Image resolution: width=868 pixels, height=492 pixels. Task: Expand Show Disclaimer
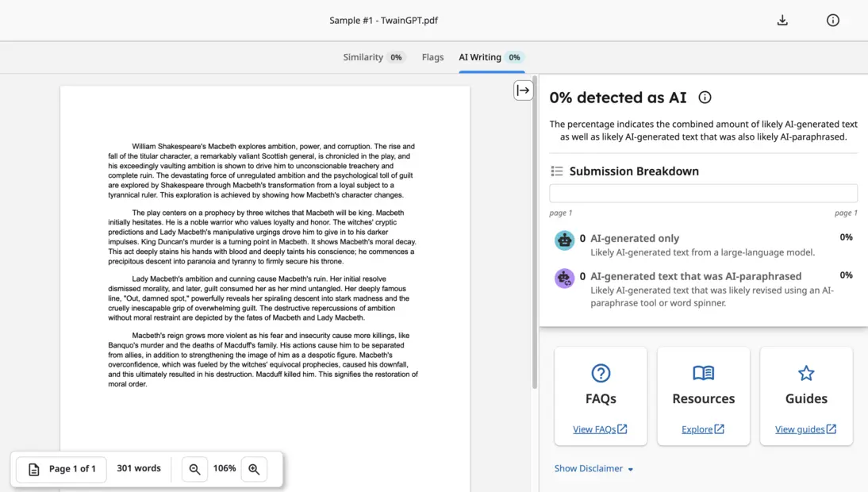click(x=593, y=468)
